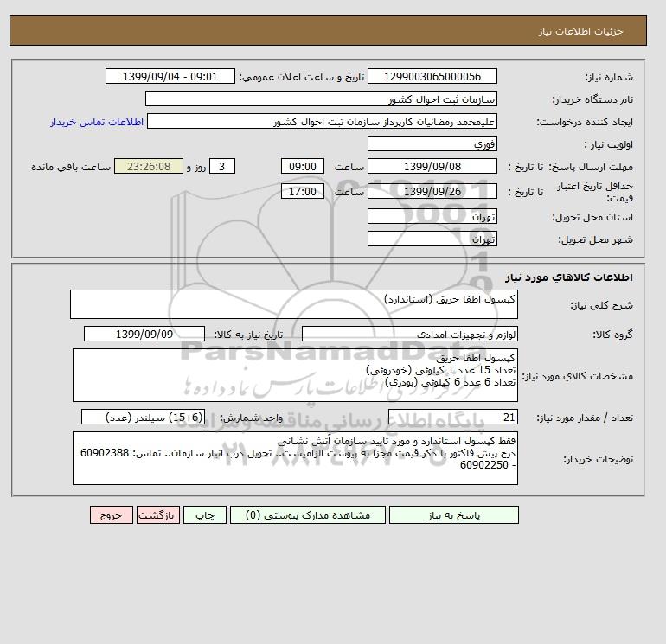This screenshot has width=666, height=644.
Task: Click the quantity field '21'
Action: coord(452,418)
